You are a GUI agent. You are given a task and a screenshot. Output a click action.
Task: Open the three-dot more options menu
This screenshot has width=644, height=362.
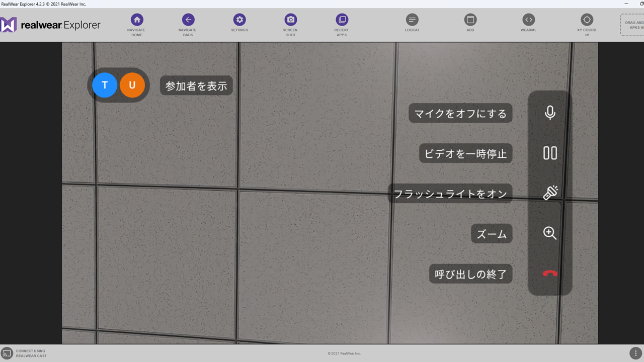(635, 353)
